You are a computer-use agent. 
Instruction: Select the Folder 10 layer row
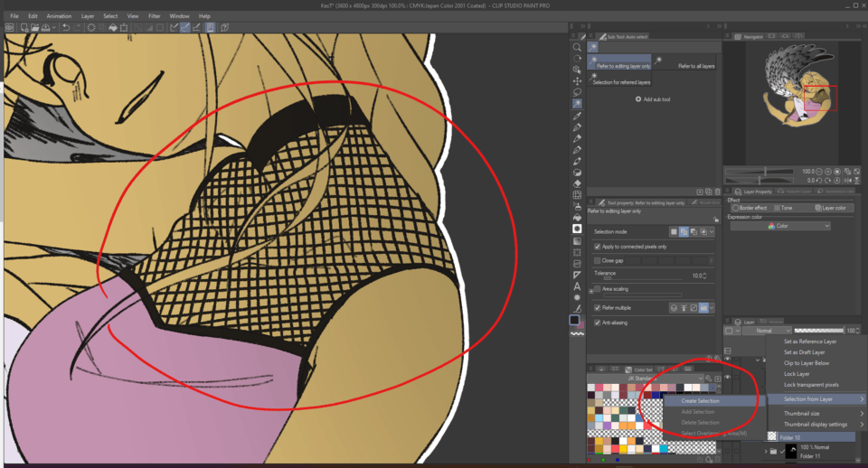(x=810, y=437)
